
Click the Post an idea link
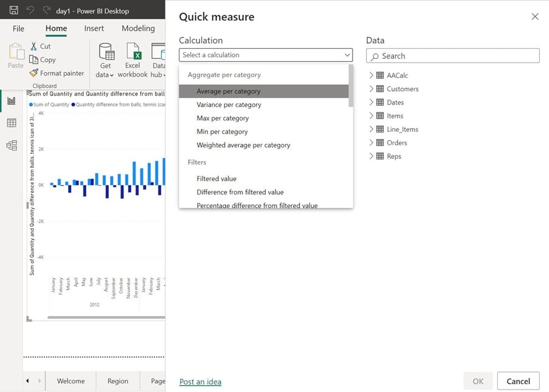[200, 382]
